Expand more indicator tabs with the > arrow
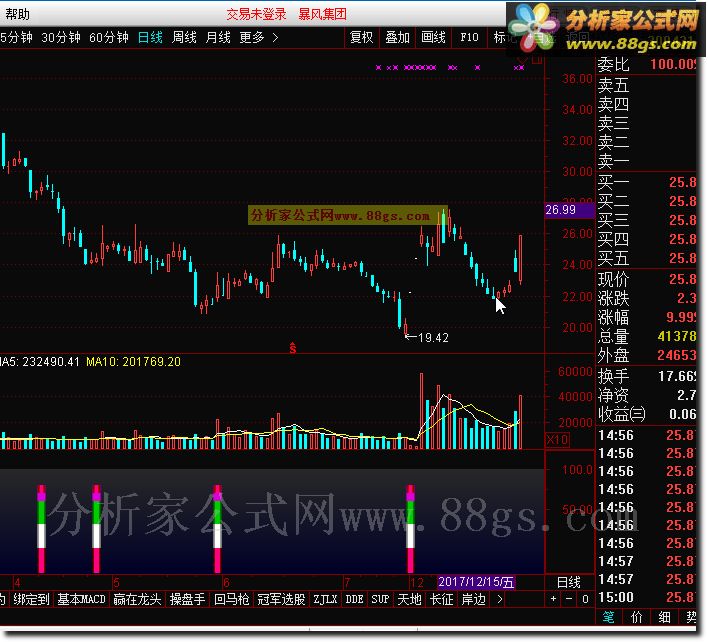The image size is (708, 642). tap(499, 600)
